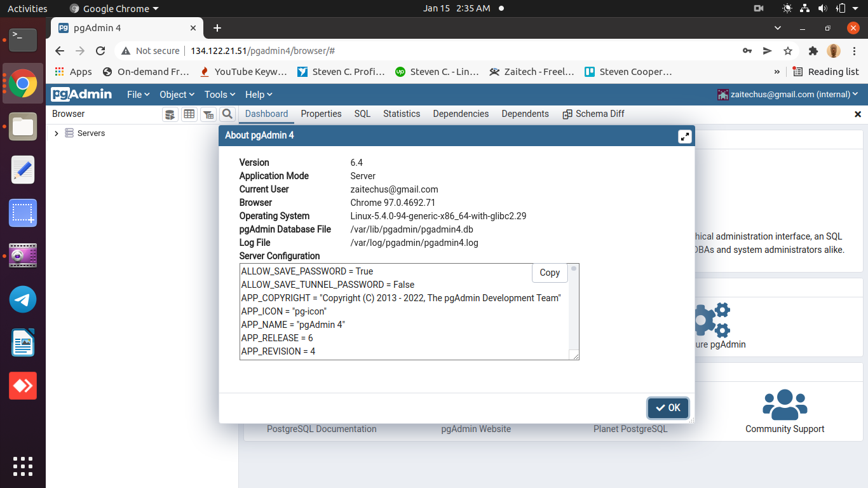Open Terminal from the Ubuntu dock
The height and width of the screenshot is (488, 868).
click(x=23, y=39)
